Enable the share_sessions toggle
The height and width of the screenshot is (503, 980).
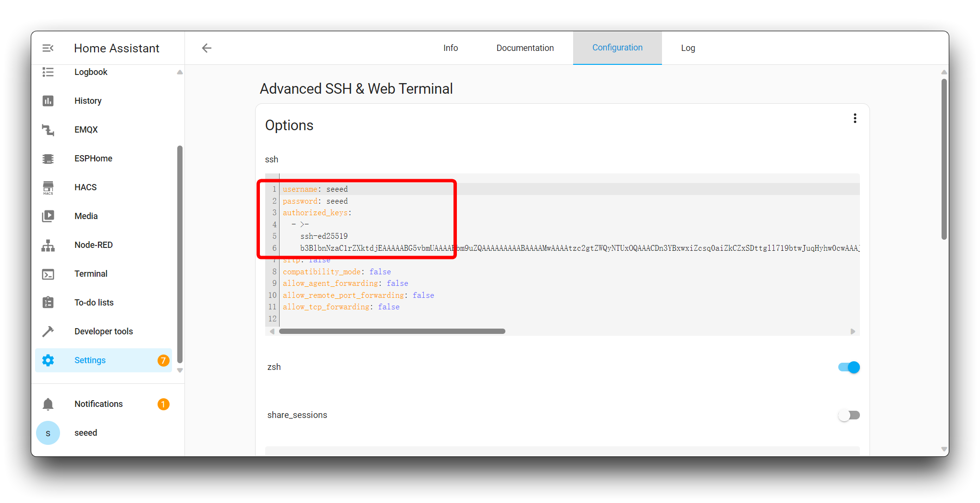[849, 415]
